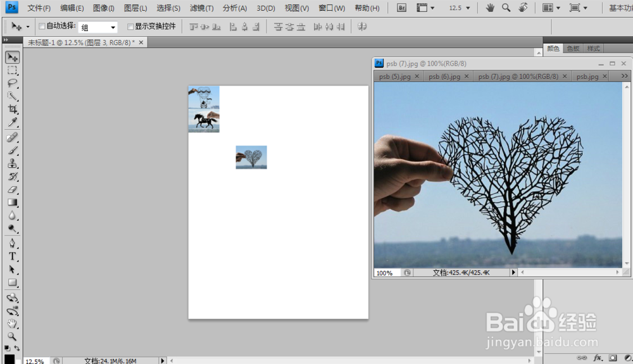The height and width of the screenshot is (364, 633).
Task: Switch to the psb.jpg tab
Action: (x=587, y=76)
